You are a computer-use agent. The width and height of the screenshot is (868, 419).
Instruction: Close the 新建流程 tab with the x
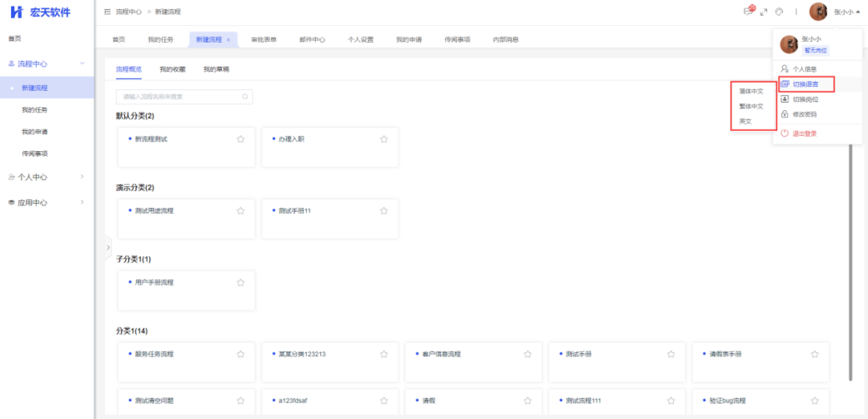[x=228, y=39]
